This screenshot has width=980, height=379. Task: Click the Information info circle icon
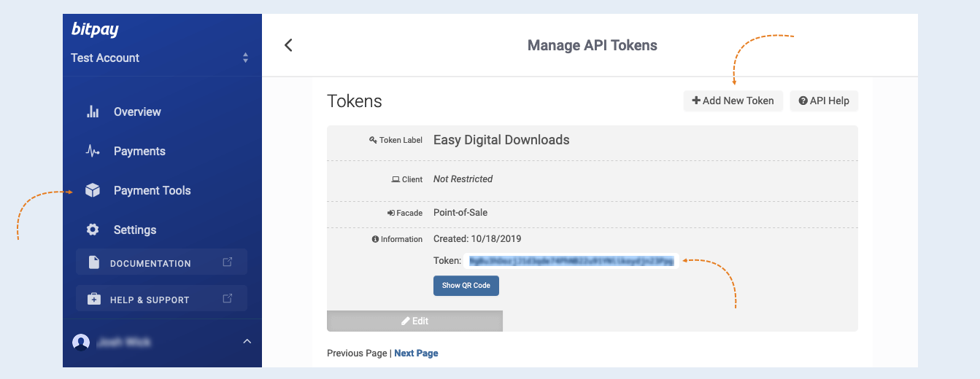(x=375, y=239)
